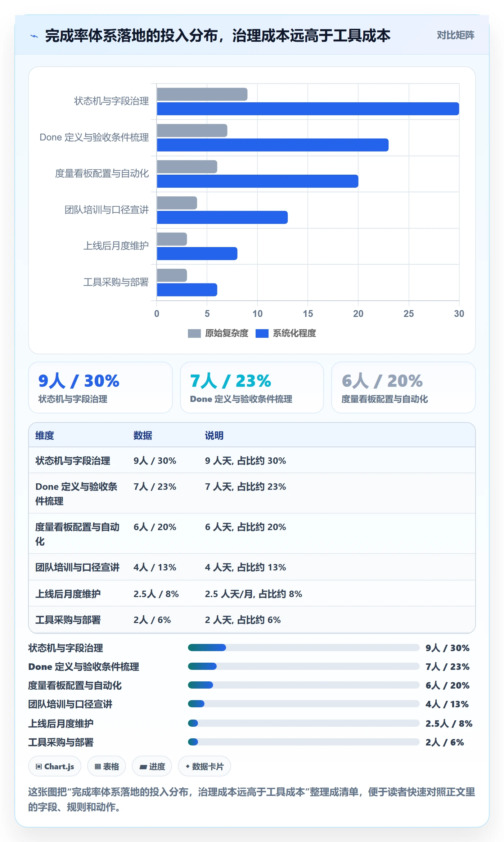This screenshot has width=504, height=842.
Task: Open the 6人 / 20% data card
Action: (x=404, y=388)
